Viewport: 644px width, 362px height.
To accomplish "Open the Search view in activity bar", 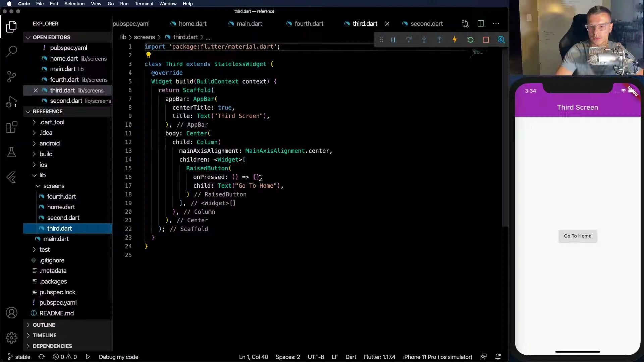I will (x=12, y=51).
